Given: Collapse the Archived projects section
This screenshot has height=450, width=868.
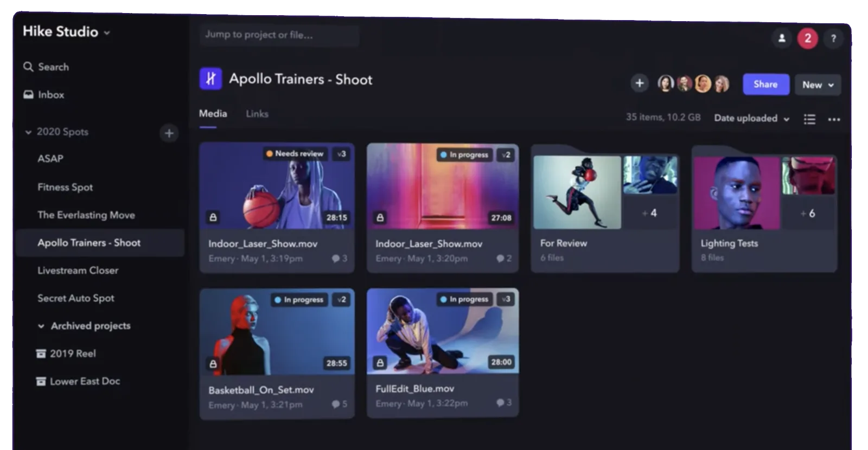Looking at the screenshot, I should (x=41, y=326).
